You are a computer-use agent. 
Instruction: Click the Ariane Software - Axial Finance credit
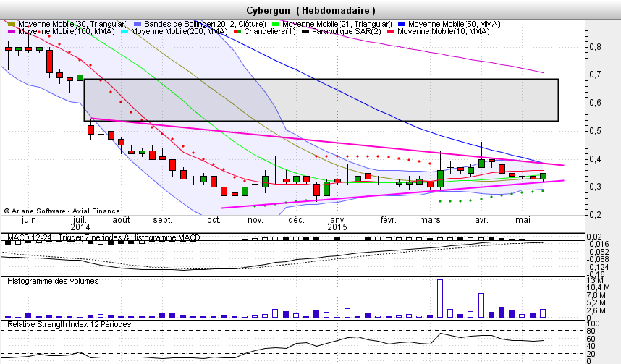coord(62,211)
